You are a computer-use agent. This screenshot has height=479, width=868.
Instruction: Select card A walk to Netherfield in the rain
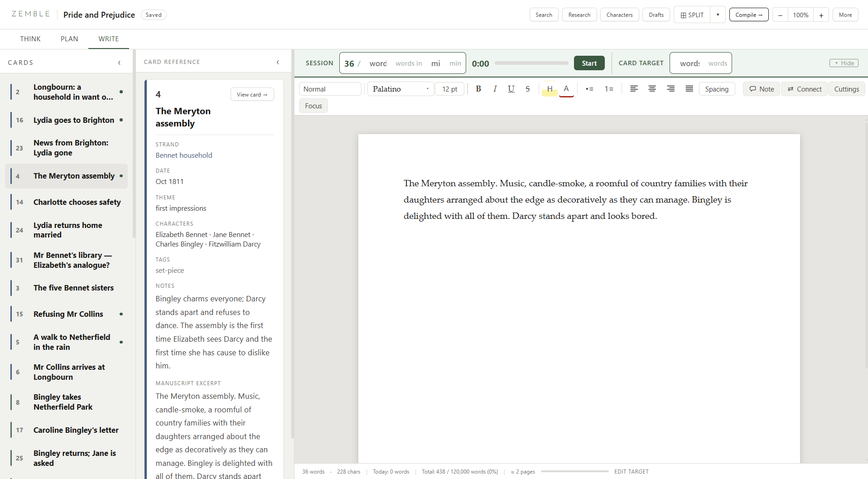(66, 342)
